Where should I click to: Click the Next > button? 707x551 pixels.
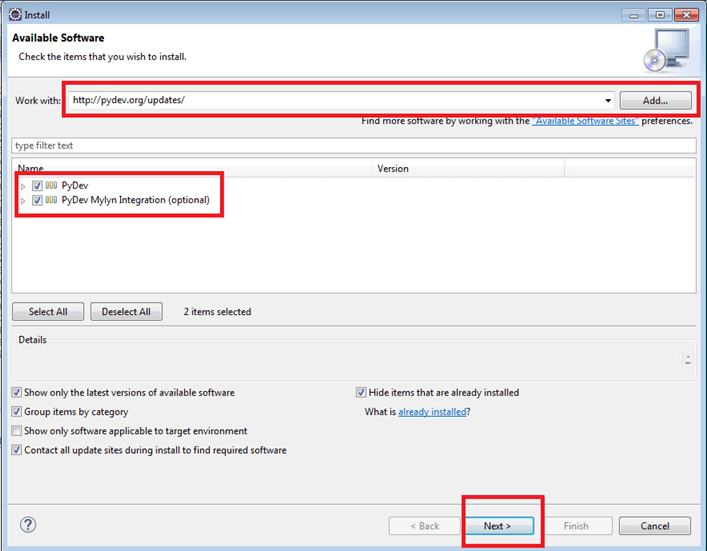click(x=497, y=526)
